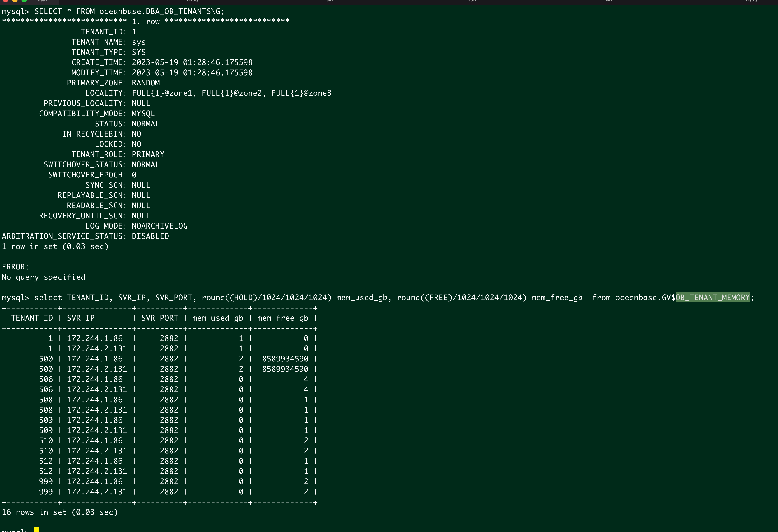Click the REPLAYABLE_SCN NULL value

(141, 195)
